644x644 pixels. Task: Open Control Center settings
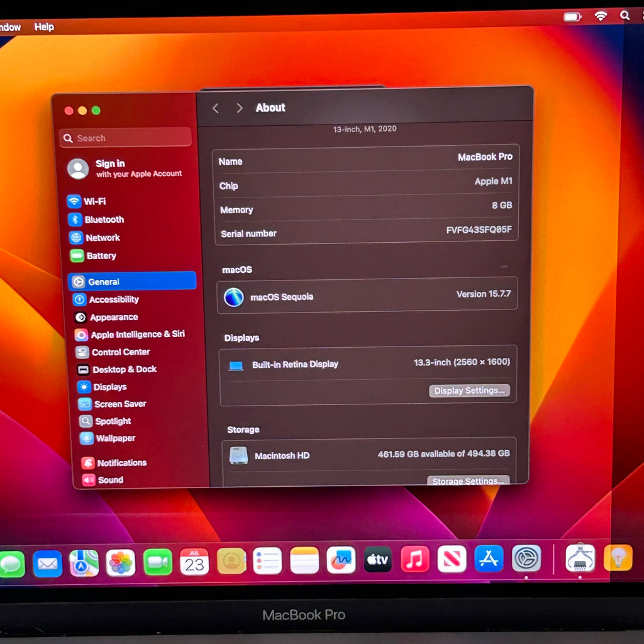pos(113,352)
